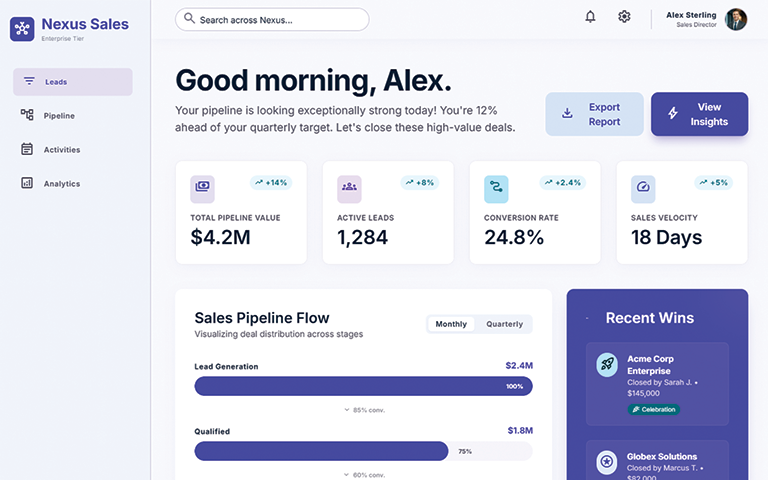This screenshot has height=480, width=768.
Task: Open the Globex Solutions win card
Action: [657, 460]
